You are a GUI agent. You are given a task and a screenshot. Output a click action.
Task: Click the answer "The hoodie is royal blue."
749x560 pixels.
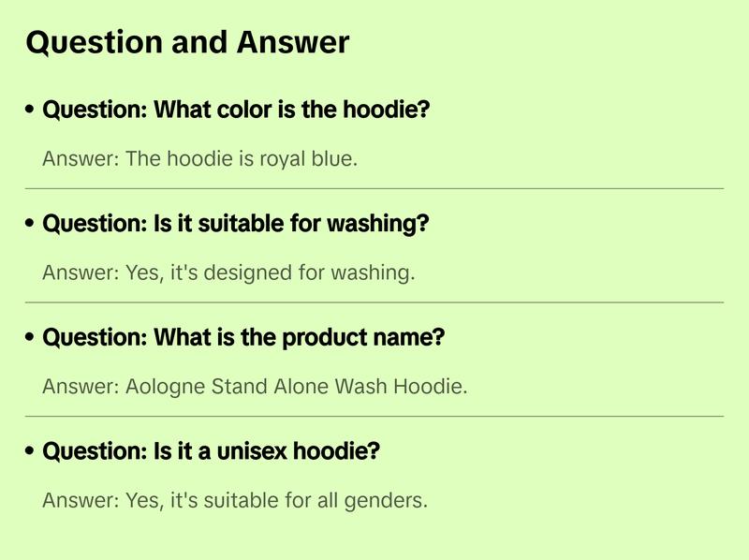point(199,159)
